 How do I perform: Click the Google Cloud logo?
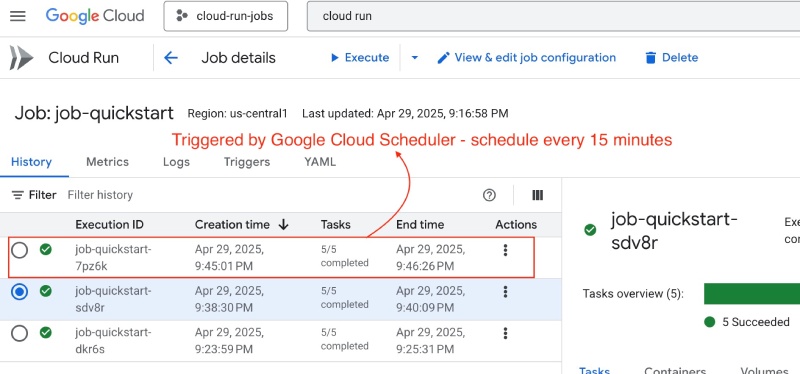point(94,16)
